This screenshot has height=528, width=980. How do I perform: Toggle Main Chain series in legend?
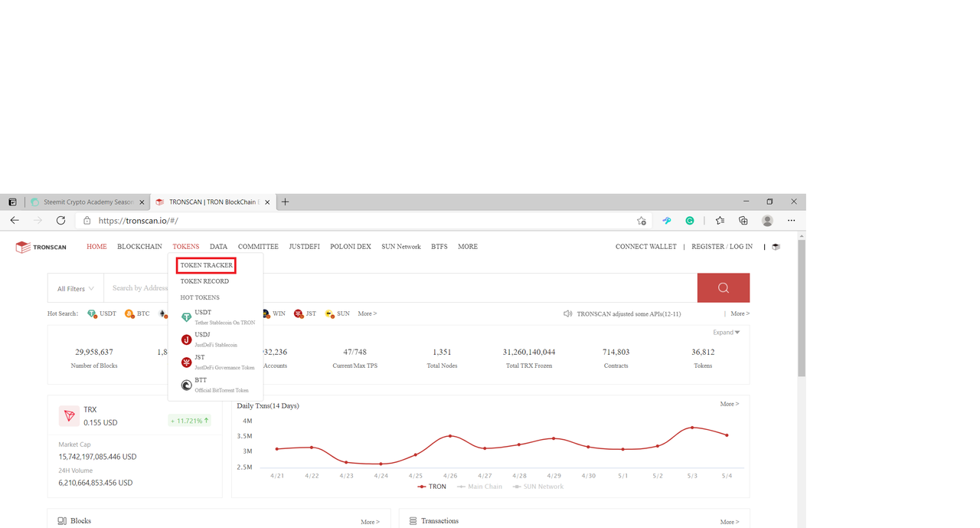pos(480,487)
